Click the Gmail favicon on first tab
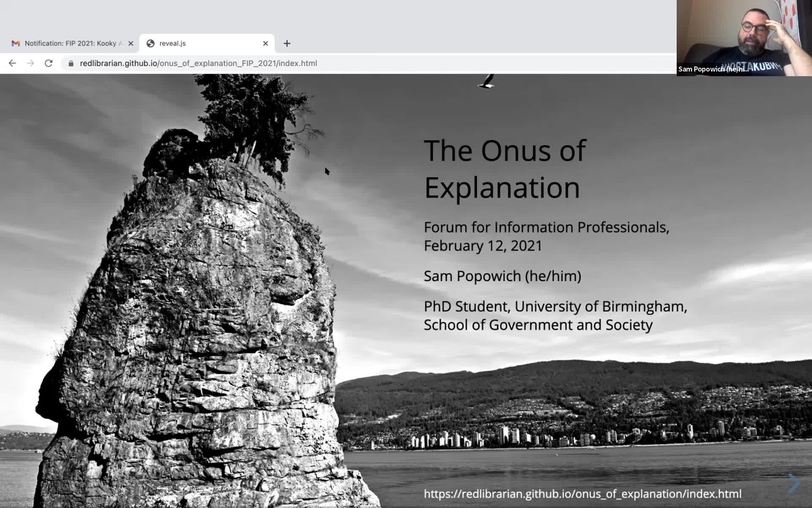812x508 pixels. [16, 43]
